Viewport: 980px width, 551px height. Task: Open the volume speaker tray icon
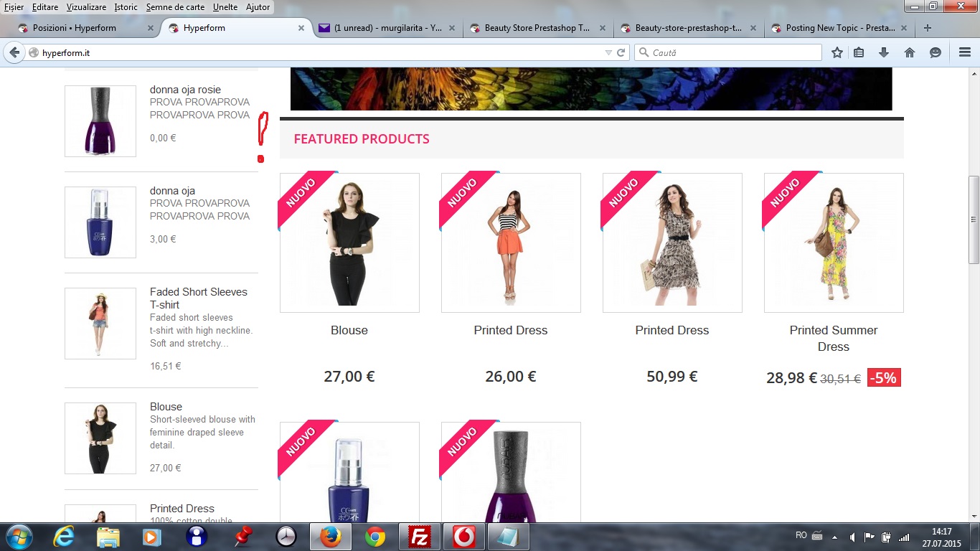click(x=852, y=537)
